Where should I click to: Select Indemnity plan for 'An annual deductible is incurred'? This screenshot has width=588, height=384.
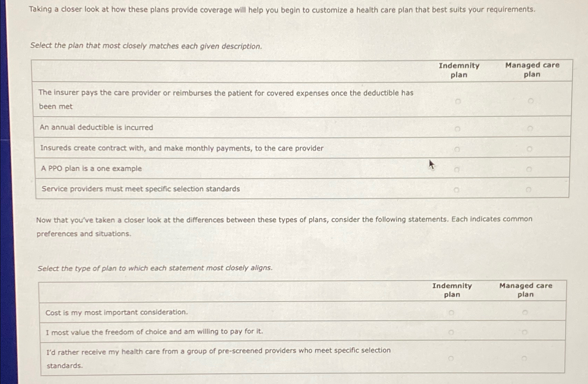458,128
